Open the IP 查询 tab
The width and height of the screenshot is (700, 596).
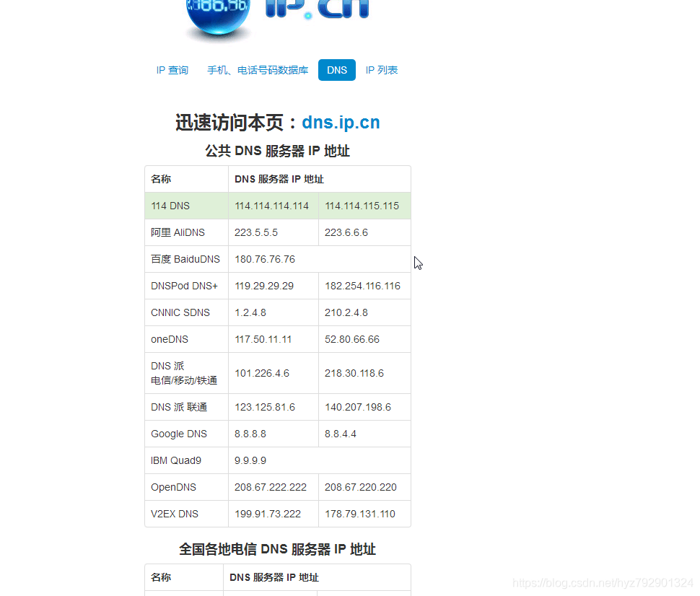(172, 70)
